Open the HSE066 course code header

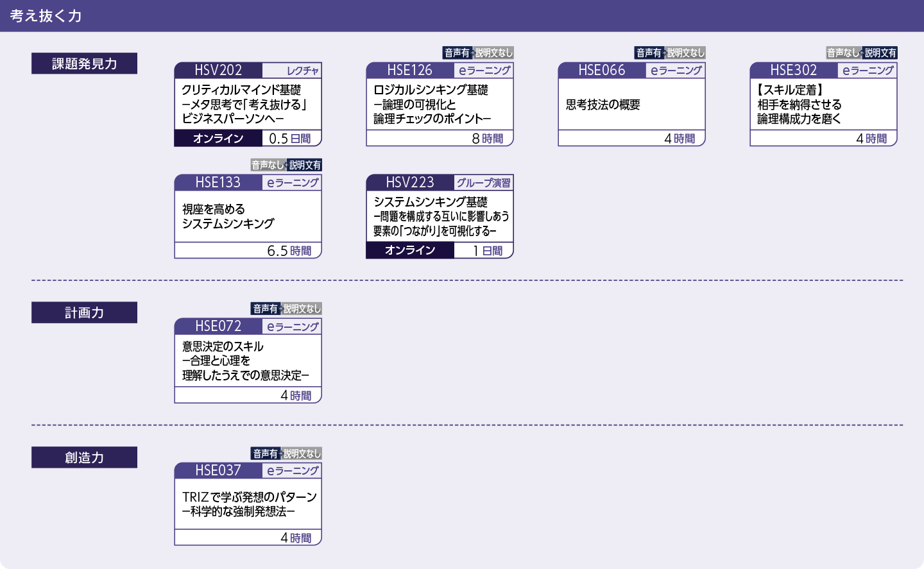click(602, 71)
